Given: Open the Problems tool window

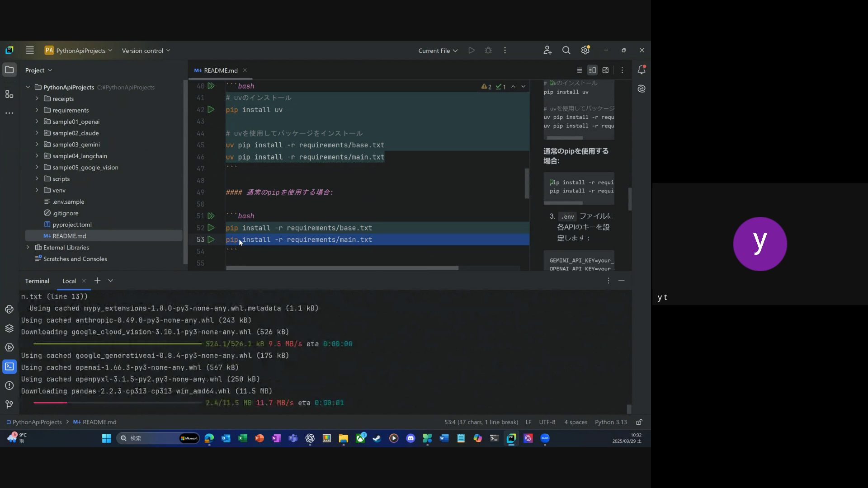Looking at the screenshot, I should pos(9,385).
